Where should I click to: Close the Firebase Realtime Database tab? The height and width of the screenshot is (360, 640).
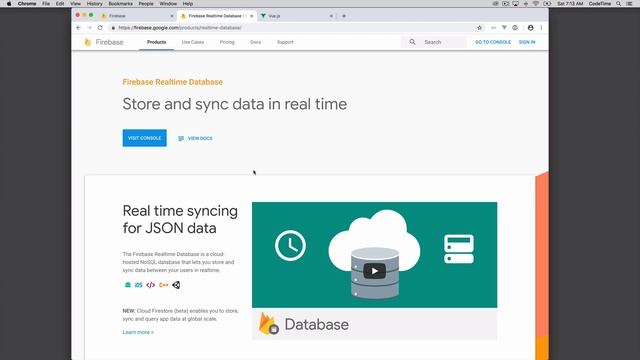[x=251, y=16]
